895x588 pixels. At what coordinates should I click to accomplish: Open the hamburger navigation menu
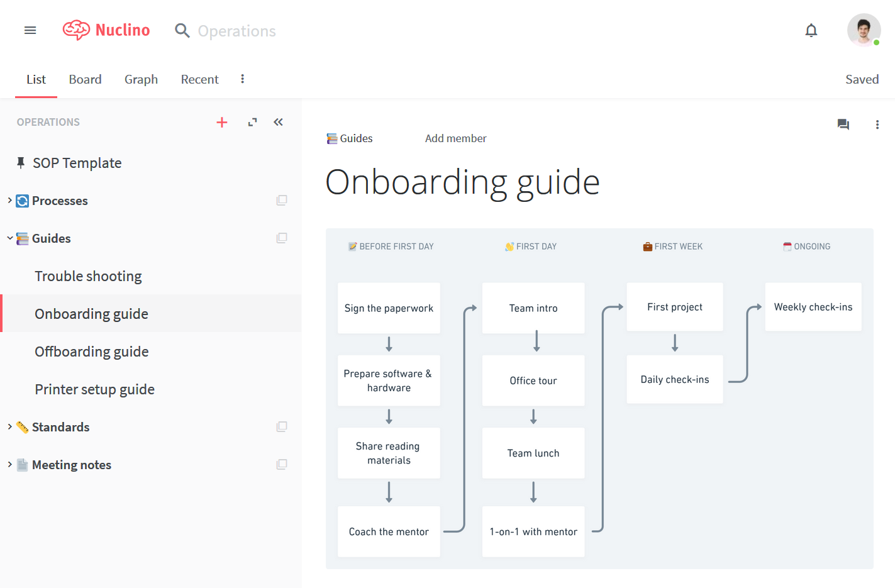point(30,30)
